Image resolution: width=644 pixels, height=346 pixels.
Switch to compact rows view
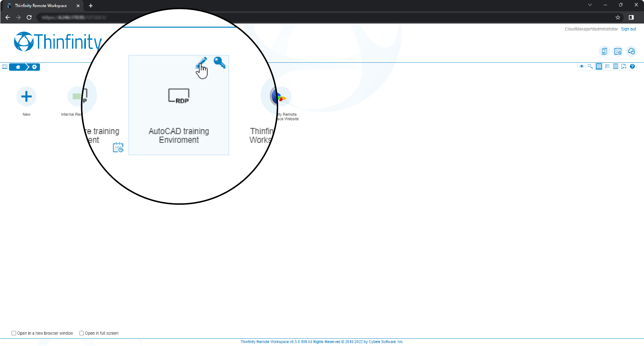(616, 66)
